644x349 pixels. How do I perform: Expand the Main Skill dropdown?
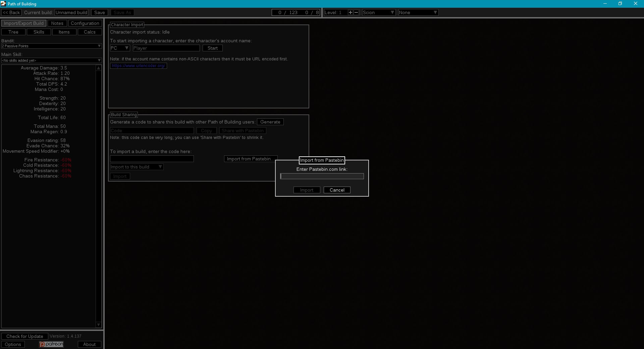click(51, 60)
